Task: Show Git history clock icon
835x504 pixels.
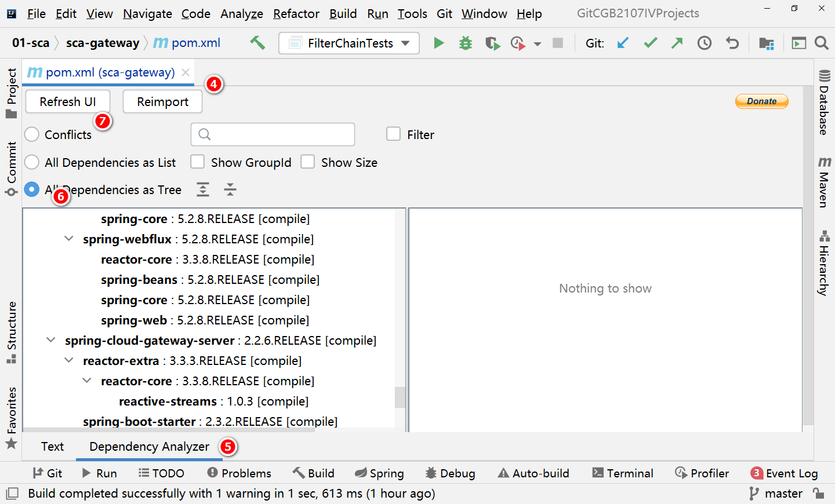Action: [x=705, y=43]
